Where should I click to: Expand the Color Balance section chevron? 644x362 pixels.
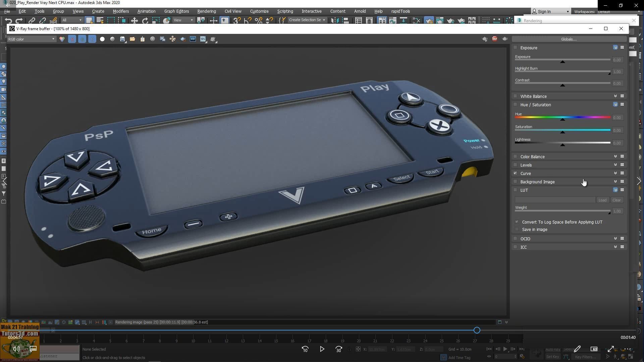[615, 157]
